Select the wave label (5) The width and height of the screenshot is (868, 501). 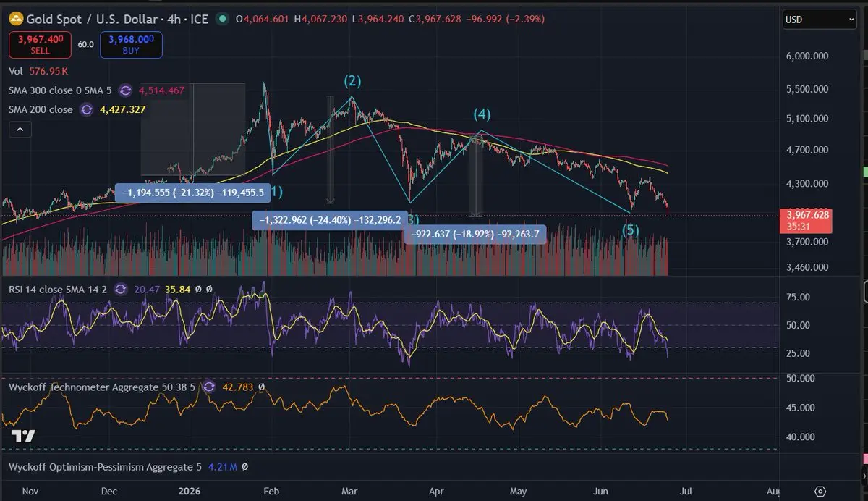(x=631, y=230)
